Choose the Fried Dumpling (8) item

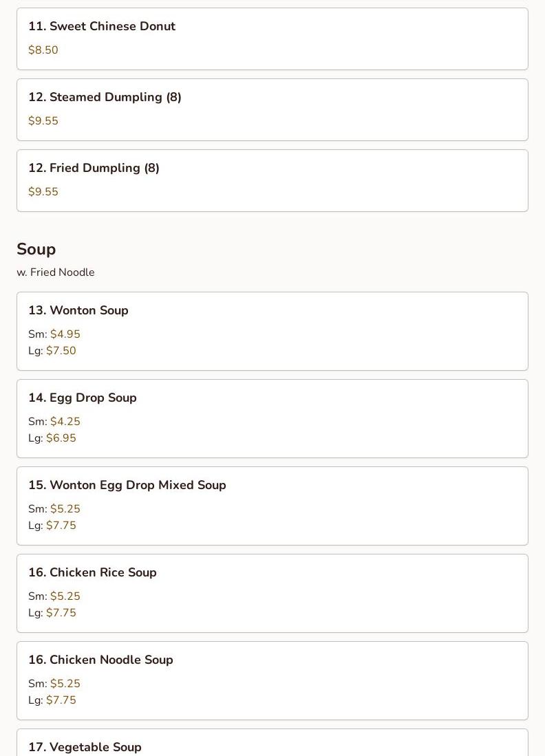[272, 180]
